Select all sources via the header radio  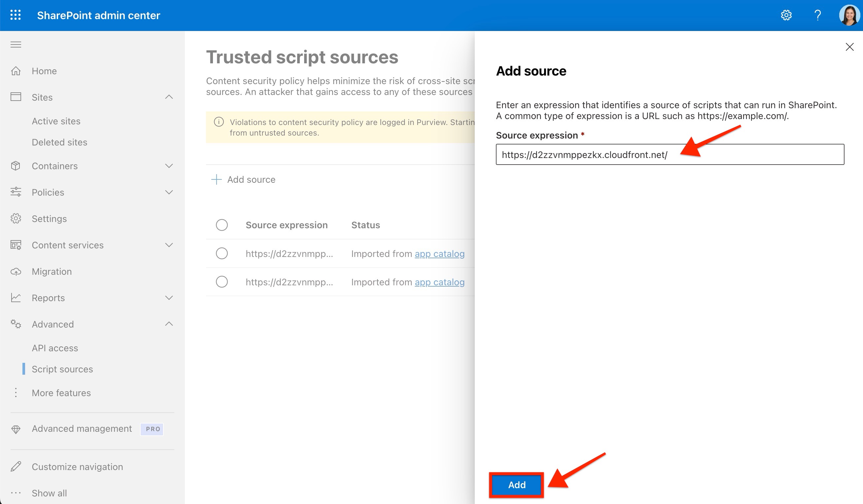click(222, 225)
